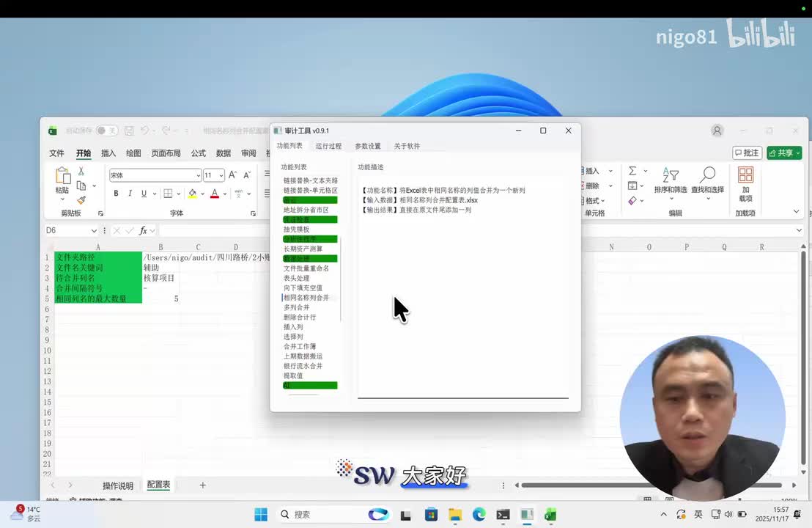The width and height of the screenshot is (812, 528).
Task: Add a new sheet with plus button
Action: 202,485
